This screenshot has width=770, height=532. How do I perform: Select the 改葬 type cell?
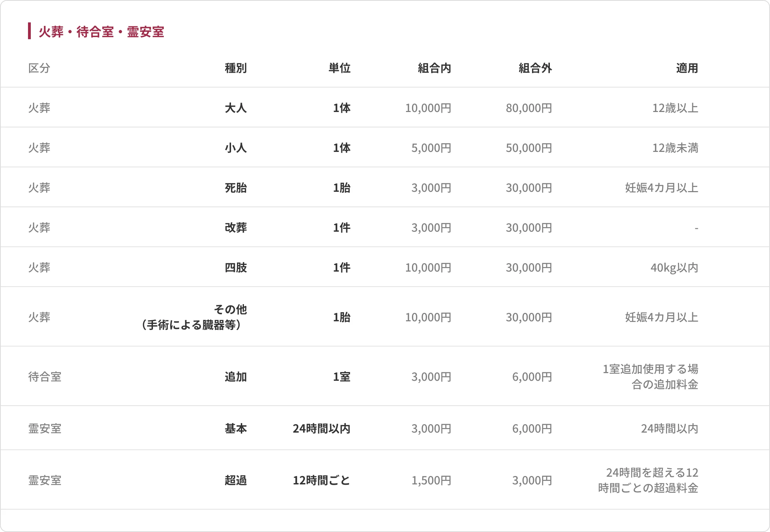(236, 227)
